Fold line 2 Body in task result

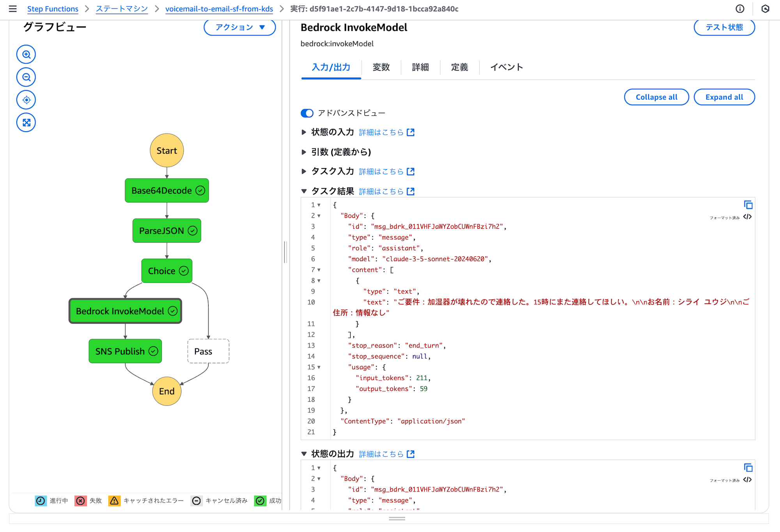pos(319,216)
